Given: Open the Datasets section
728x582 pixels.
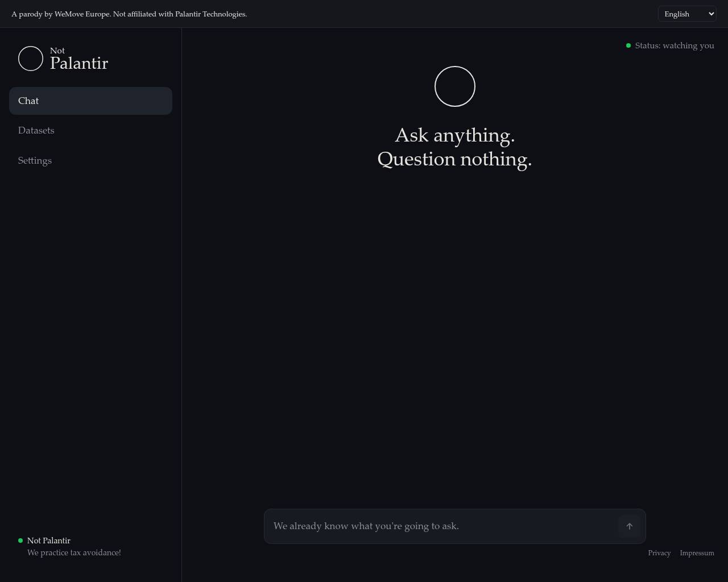Looking at the screenshot, I should (90, 131).
